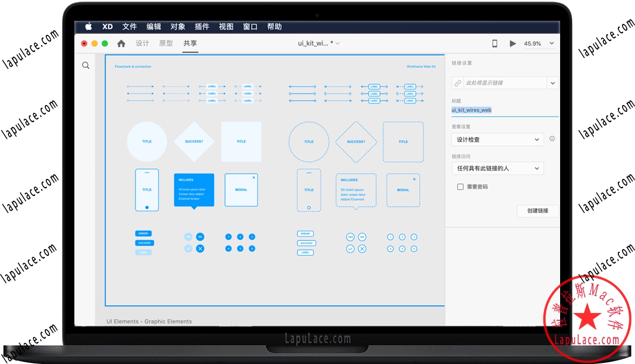The width and height of the screenshot is (635, 364).
Task: Open the 任何具有此链接的人 access dropdown
Action: (x=497, y=168)
